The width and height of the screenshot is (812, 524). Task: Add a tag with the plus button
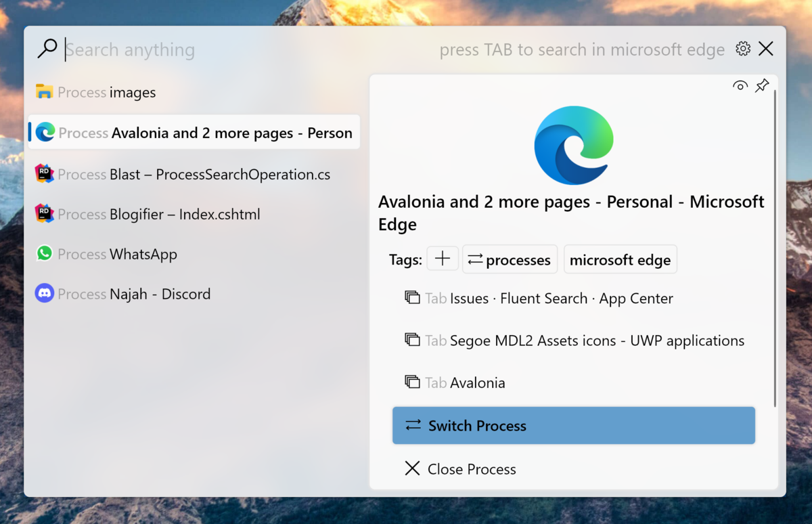443,259
